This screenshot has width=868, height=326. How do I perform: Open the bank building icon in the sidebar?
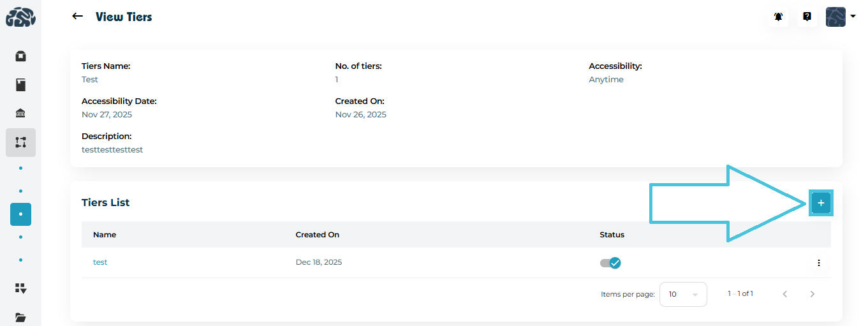[x=20, y=114]
